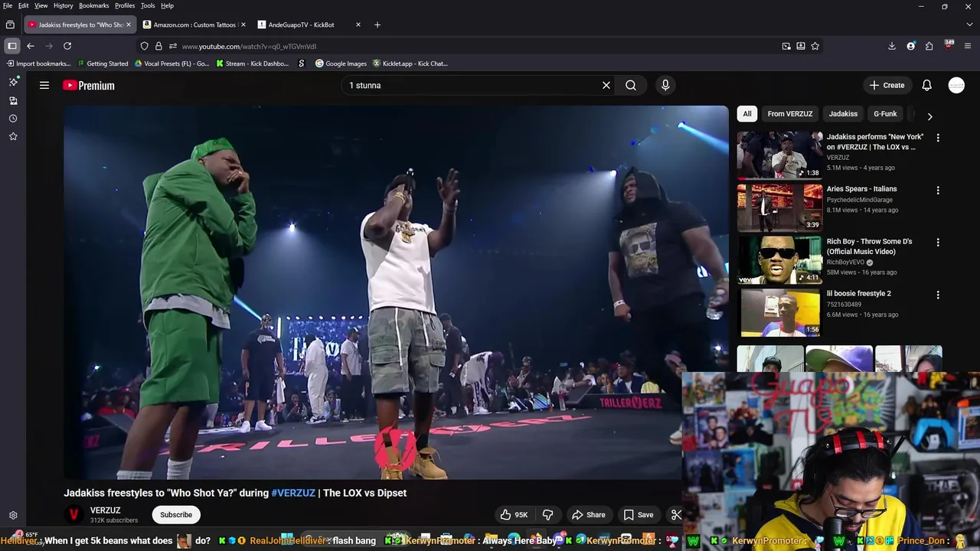The image size is (980, 551).
Task: Click the Share button
Action: (x=589, y=515)
